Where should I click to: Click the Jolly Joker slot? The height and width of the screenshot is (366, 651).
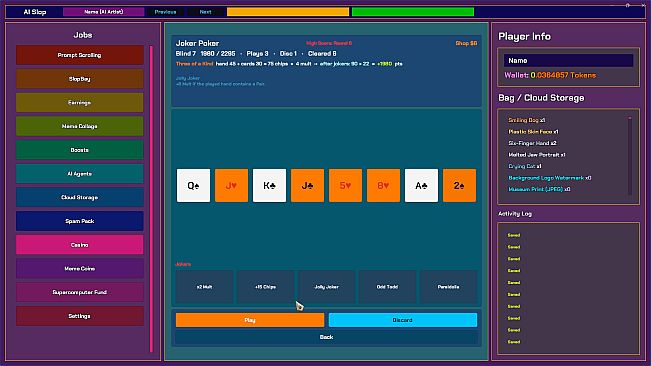click(x=326, y=287)
